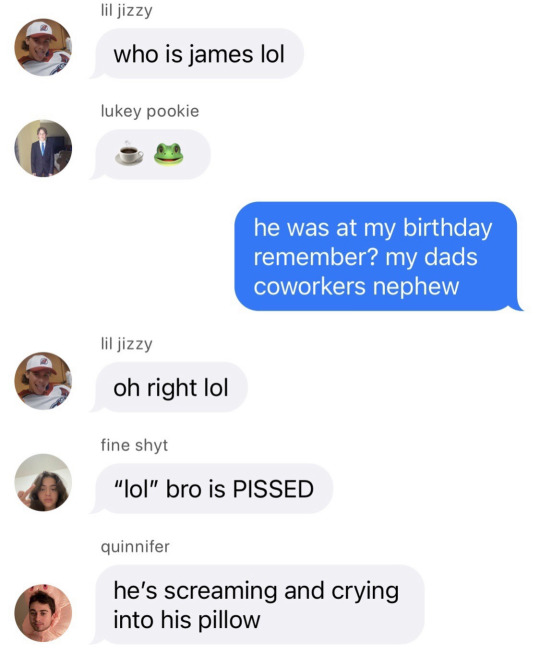The height and width of the screenshot is (655, 540).
Task: Tap lil jizzy's avatar beside "oh right lol"
Action: point(43,381)
